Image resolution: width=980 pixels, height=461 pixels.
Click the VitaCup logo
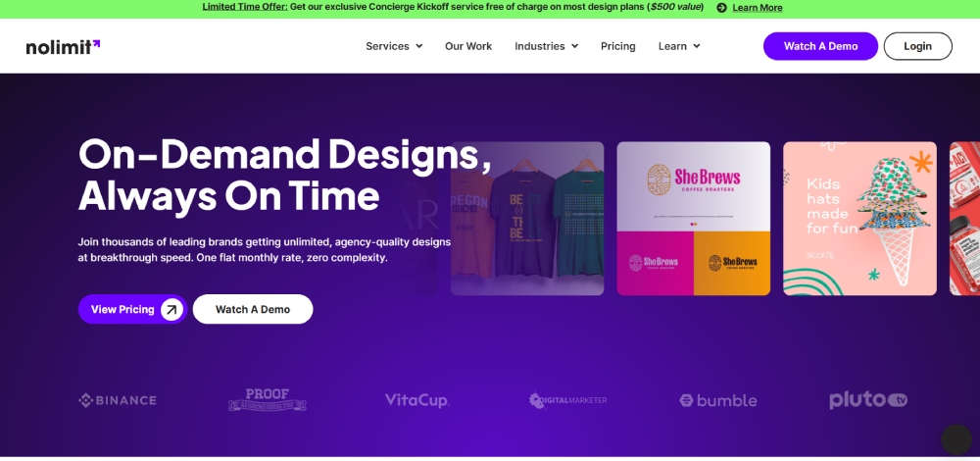click(x=416, y=400)
